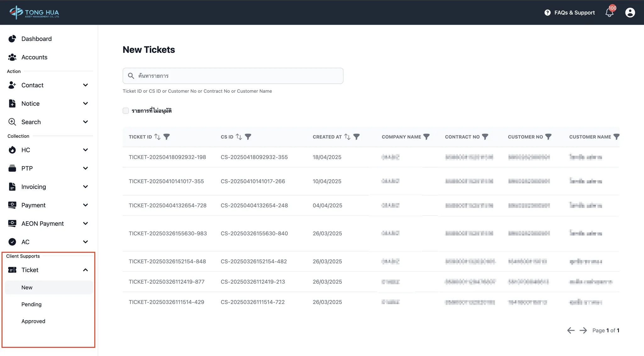Viewport: 644px width, 356px height.
Task: Click the CS ID sort arrows icon
Action: [239, 137]
